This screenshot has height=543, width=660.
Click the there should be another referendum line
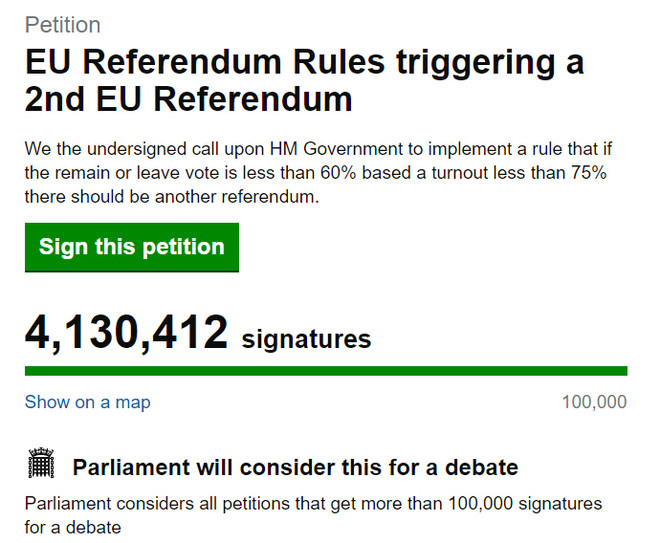172,197
